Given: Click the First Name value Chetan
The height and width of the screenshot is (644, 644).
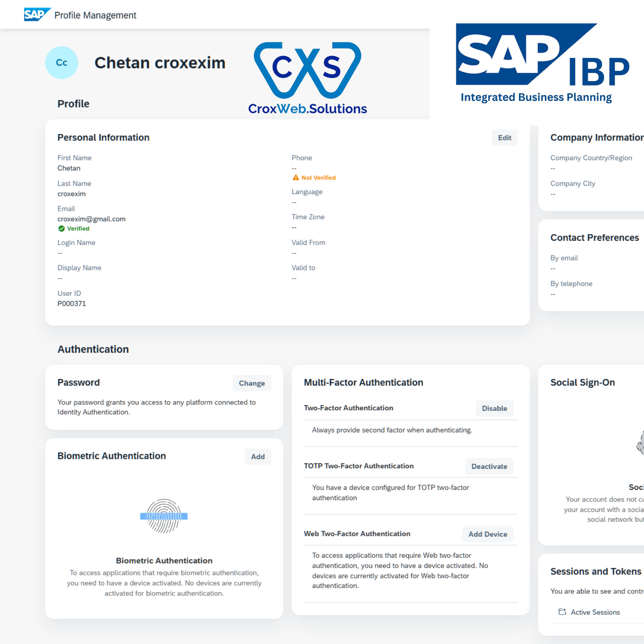Looking at the screenshot, I should click(69, 168).
